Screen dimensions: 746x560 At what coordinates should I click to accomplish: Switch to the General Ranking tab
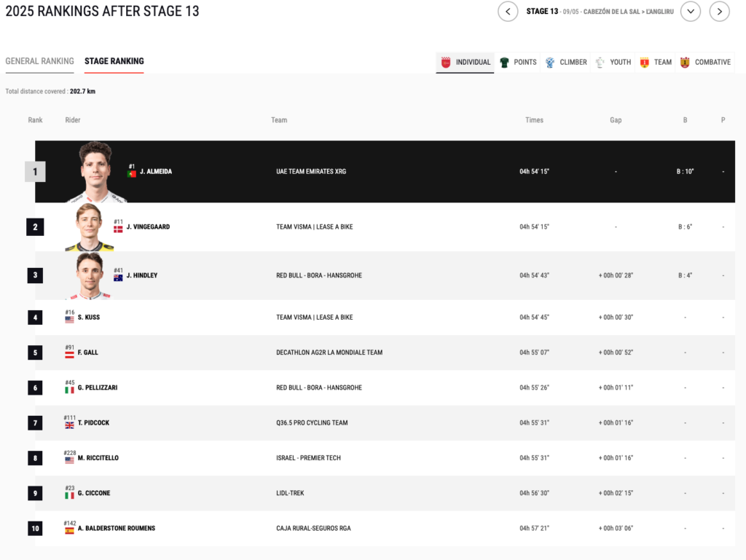coord(39,61)
